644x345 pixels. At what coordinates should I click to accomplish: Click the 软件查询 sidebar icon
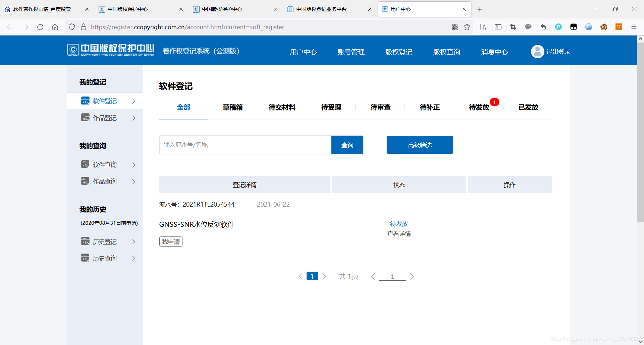[85, 164]
